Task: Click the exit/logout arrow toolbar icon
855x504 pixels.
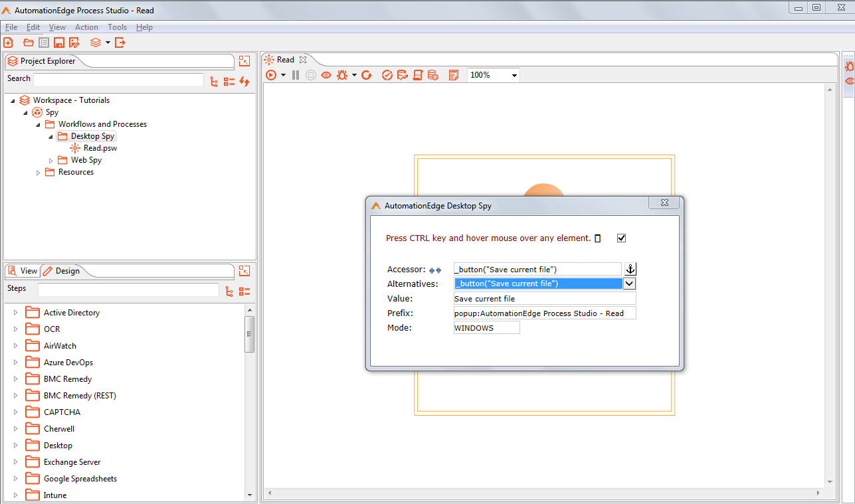Action: (120, 42)
